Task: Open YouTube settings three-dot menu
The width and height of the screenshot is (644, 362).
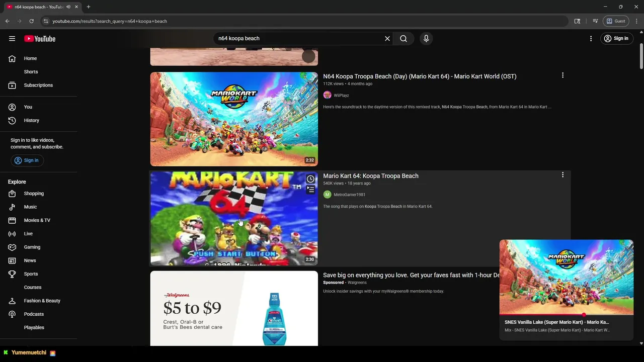Action: [x=591, y=39]
